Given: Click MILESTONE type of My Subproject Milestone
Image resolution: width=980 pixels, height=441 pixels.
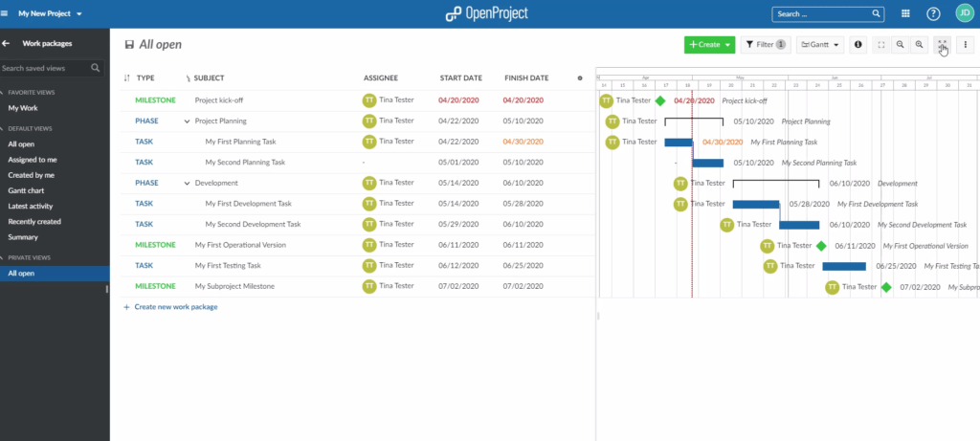Looking at the screenshot, I should point(155,286).
